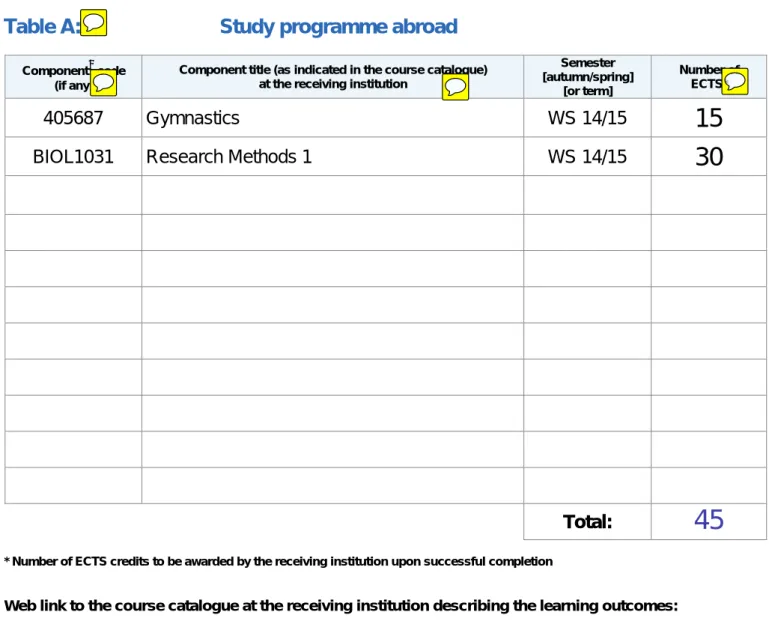The image size is (769, 621).
Task: Open comment note beside Table A heading
Action: (x=93, y=23)
